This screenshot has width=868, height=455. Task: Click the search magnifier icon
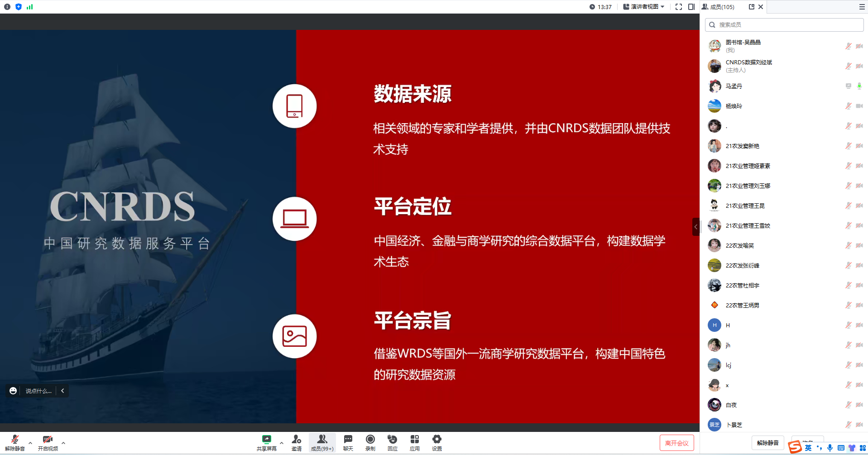pos(712,25)
